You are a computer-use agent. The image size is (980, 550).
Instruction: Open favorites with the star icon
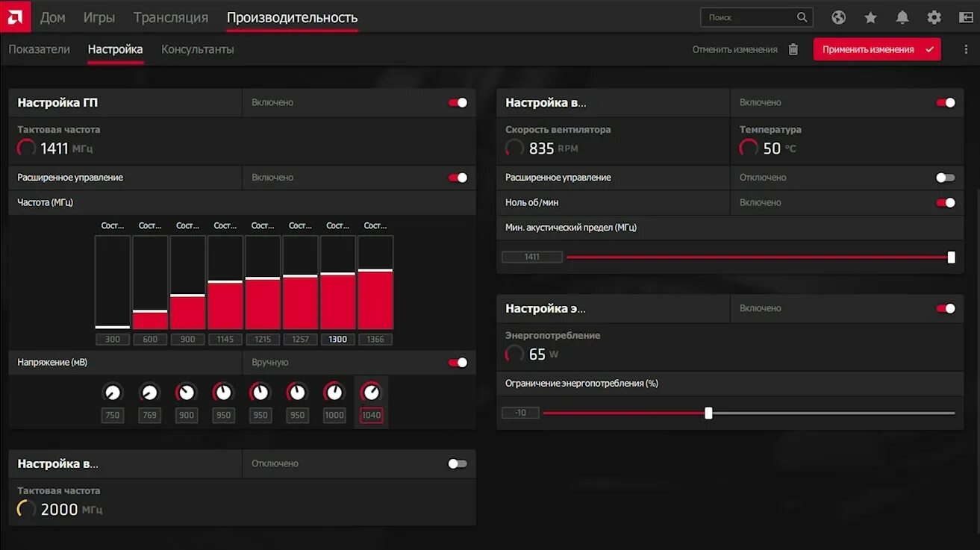[870, 17]
